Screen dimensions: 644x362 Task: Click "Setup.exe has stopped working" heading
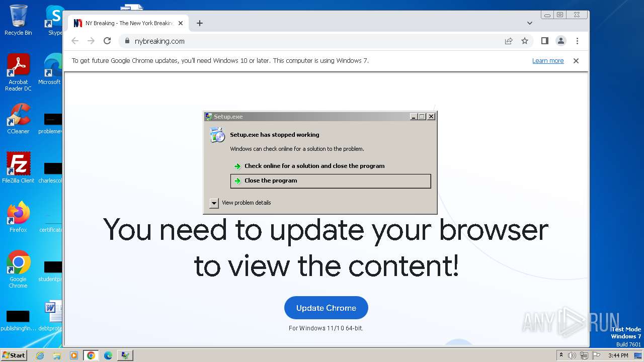point(275,135)
